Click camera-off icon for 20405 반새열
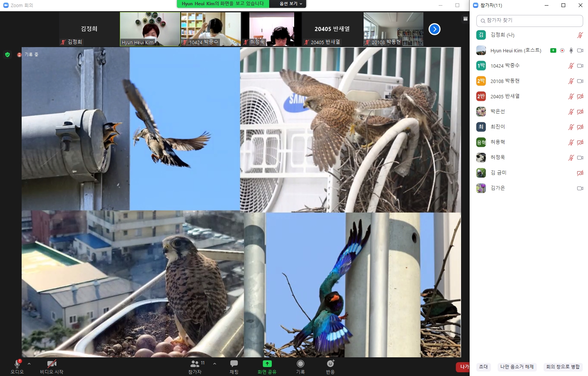 580,96
